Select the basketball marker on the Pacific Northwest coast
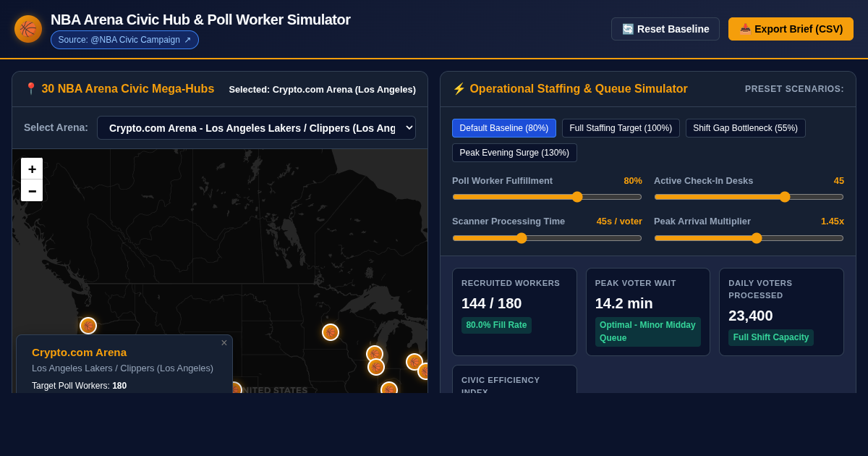 click(x=88, y=326)
